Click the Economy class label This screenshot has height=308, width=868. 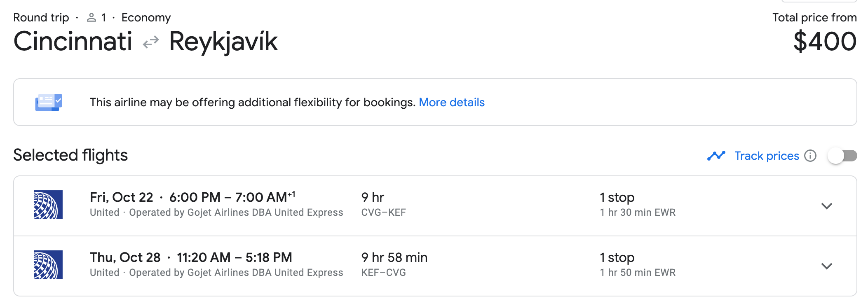146,18
